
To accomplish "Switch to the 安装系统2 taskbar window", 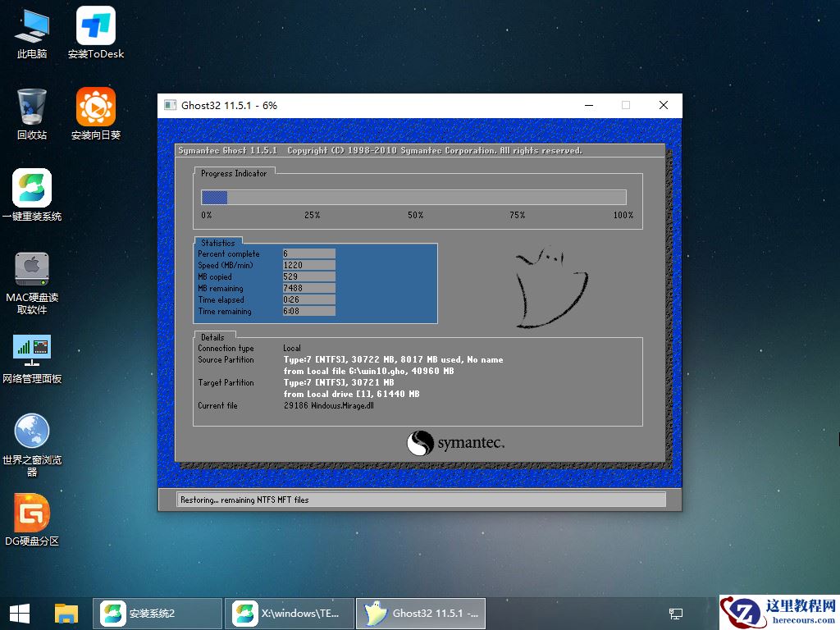I will [156, 613].
